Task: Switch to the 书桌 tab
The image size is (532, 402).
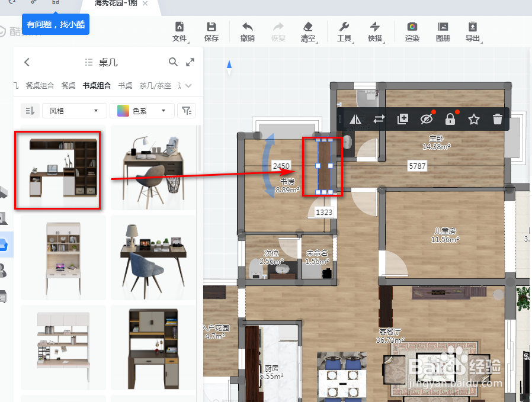Action: click(x=125, y=85)
